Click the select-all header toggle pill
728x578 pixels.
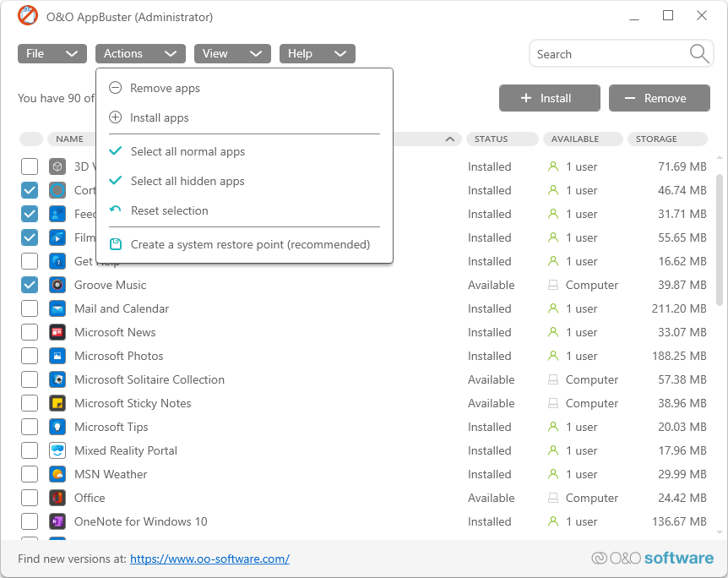(31, 139)
